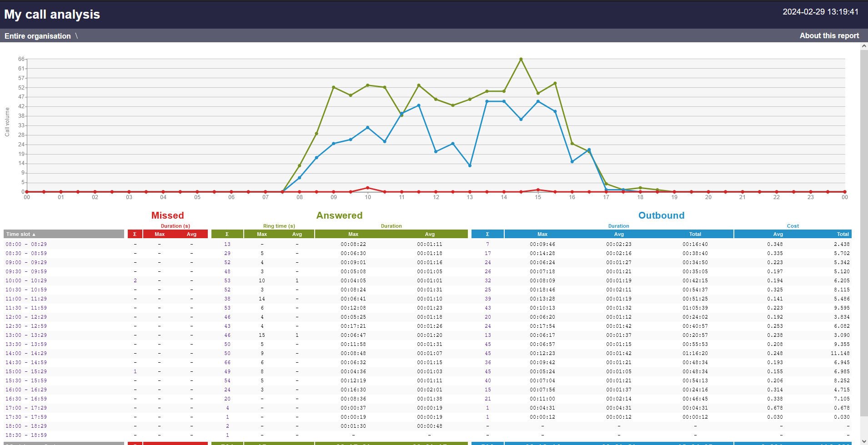Sort by Outbound Total cost column
The height and width of the screenshot is (445, 868).
(843, 234)
